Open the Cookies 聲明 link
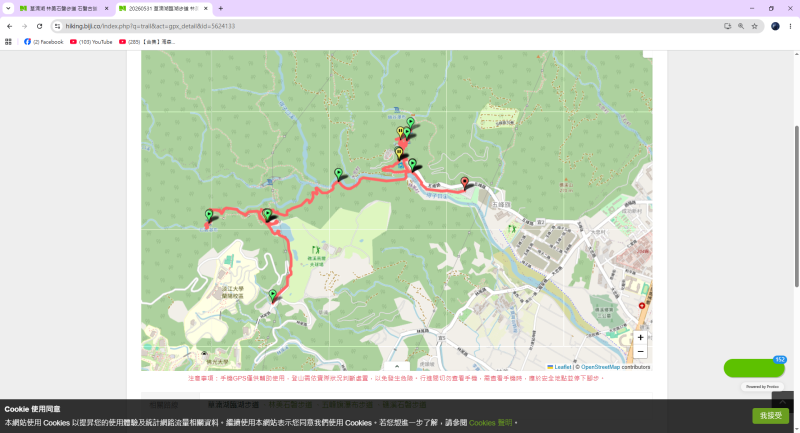 (x=490, y=423)
